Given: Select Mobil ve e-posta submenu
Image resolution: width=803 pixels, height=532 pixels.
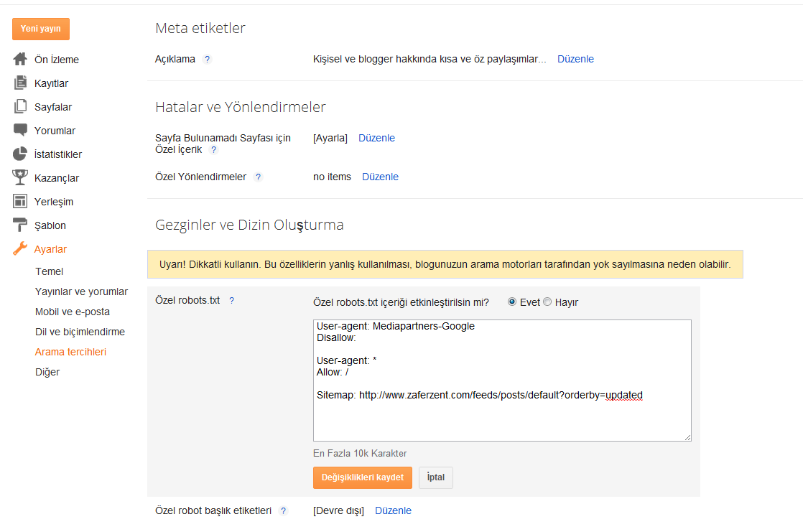Looking at the screenshot, I should click(x=73, y=312).
